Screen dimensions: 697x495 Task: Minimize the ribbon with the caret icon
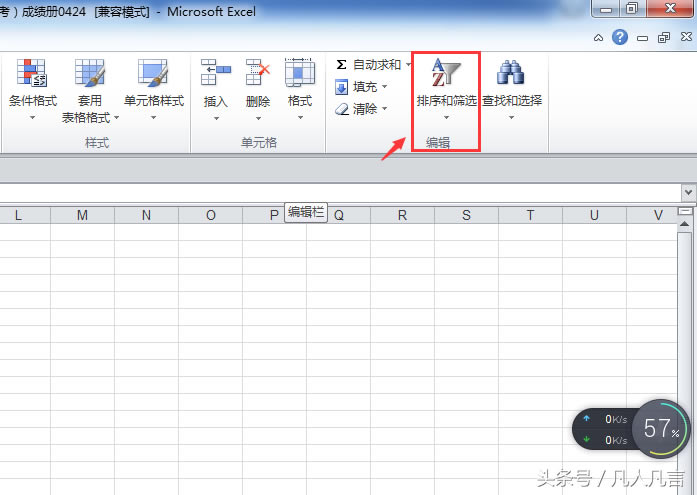pyautogui.click(x=598, y=38)
